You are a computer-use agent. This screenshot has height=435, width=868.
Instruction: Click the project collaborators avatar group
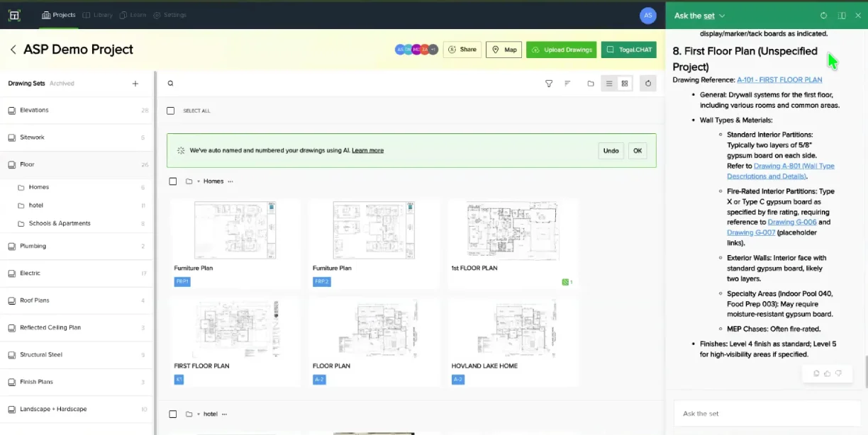click(416, 50)
